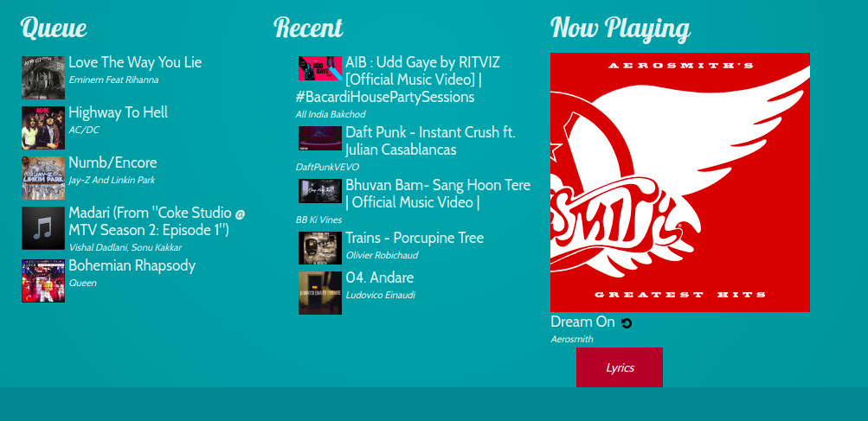The height and width of the screenshot is (421, 868).
Task: Open the Lyrics button
Action: (x=620, y=367)
